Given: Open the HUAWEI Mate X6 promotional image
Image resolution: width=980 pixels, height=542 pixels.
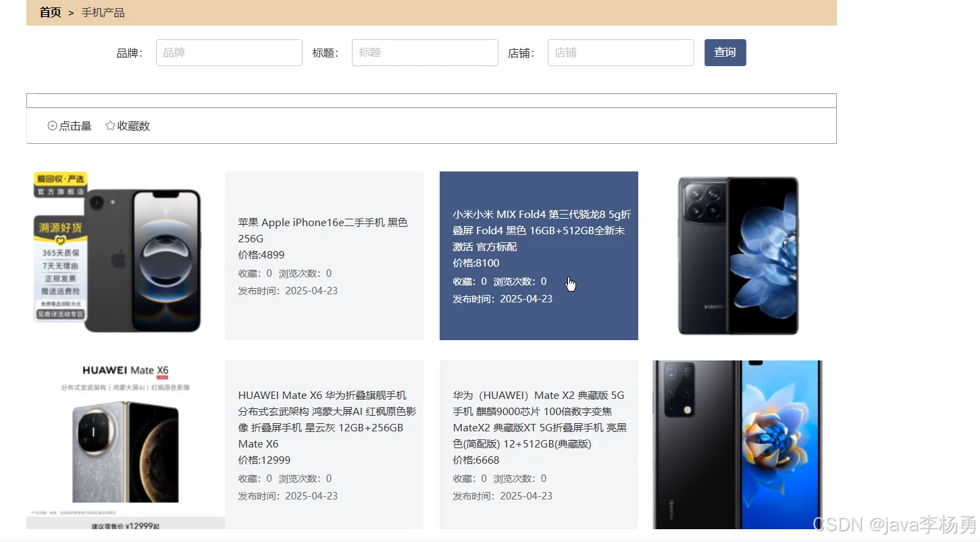Looking at the screenshot, I should (x=126, y=445).
